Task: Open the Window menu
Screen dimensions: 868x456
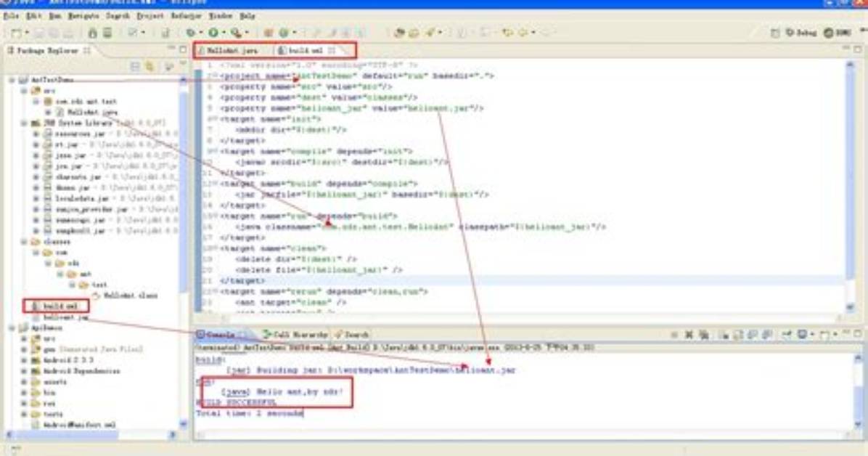Action: 221,16
